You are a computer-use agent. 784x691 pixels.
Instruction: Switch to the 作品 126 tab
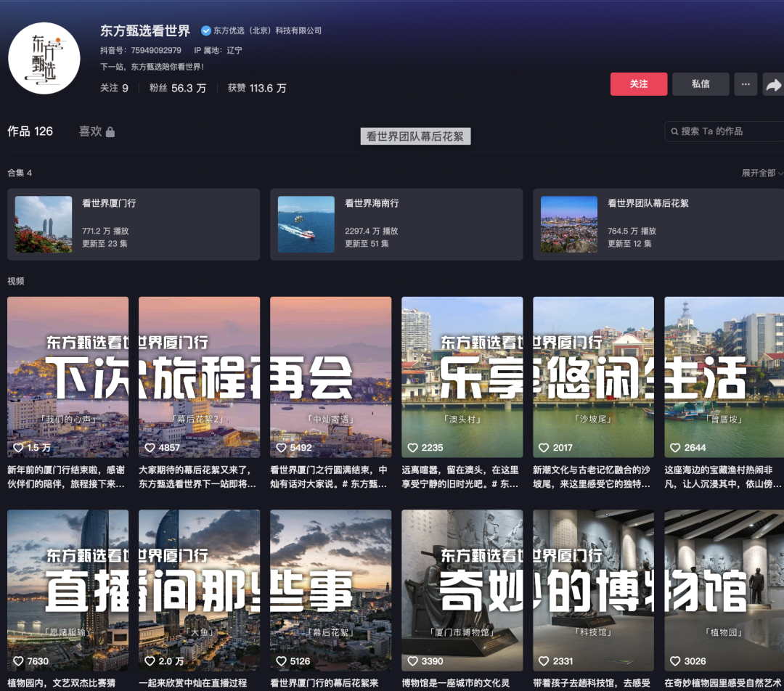(x=30, y=131)
